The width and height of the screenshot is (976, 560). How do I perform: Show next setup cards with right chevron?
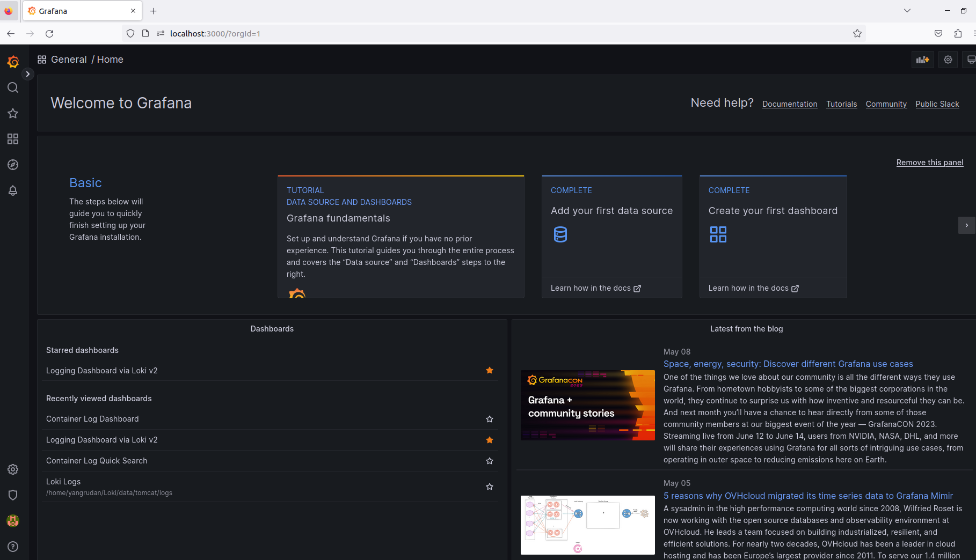[x=966, y=225]
